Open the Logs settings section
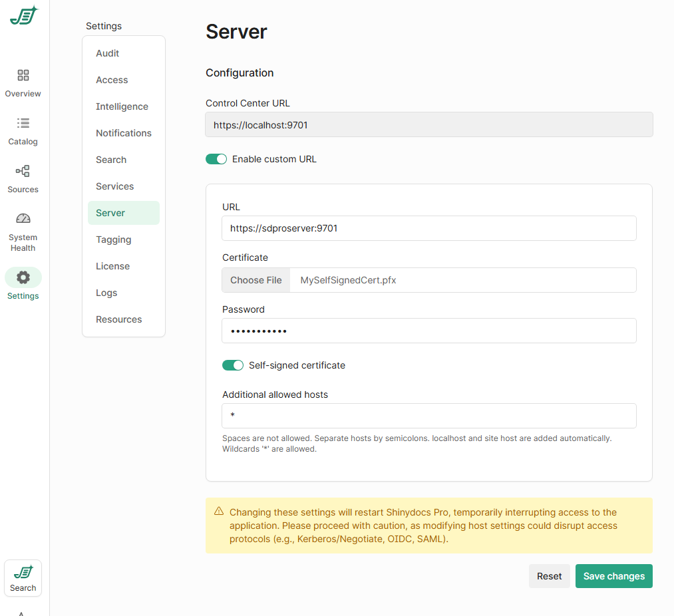This screenshot has width=674, height=616. pos(106,293)
